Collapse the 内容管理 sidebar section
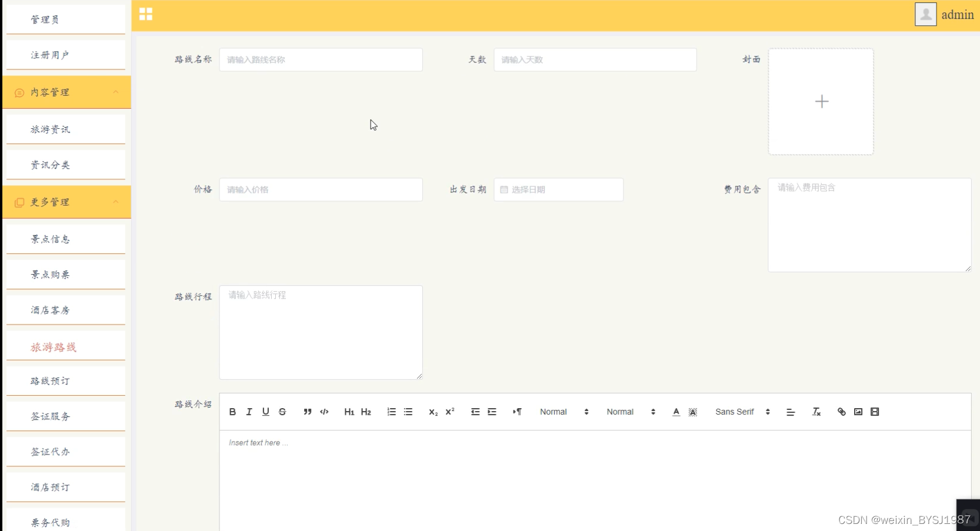980x531 pixels. coord(66,92)
